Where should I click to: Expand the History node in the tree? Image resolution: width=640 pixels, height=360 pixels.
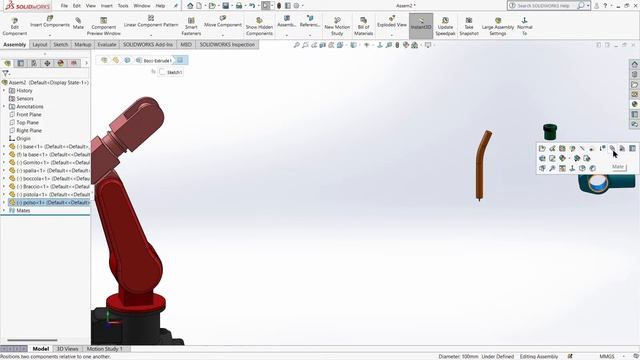pos(4,91)
